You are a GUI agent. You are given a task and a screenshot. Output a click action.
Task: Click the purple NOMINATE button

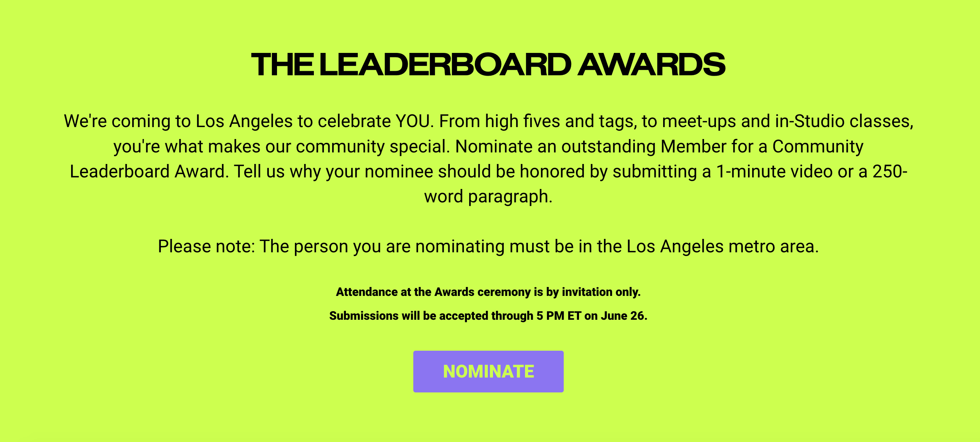point(488,371)
